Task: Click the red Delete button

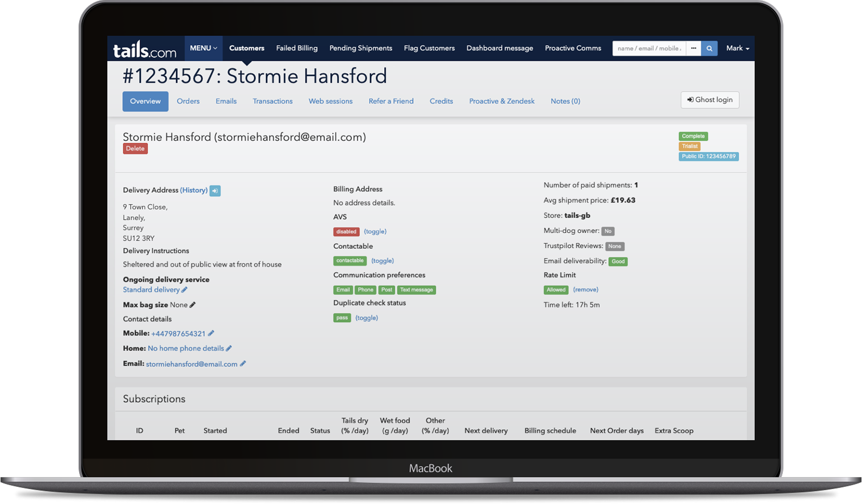Action: pos(135,149)
